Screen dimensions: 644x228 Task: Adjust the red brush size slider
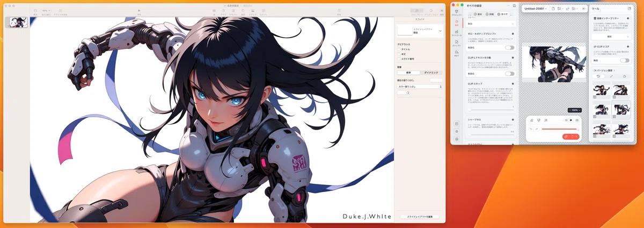click(560, 129)
